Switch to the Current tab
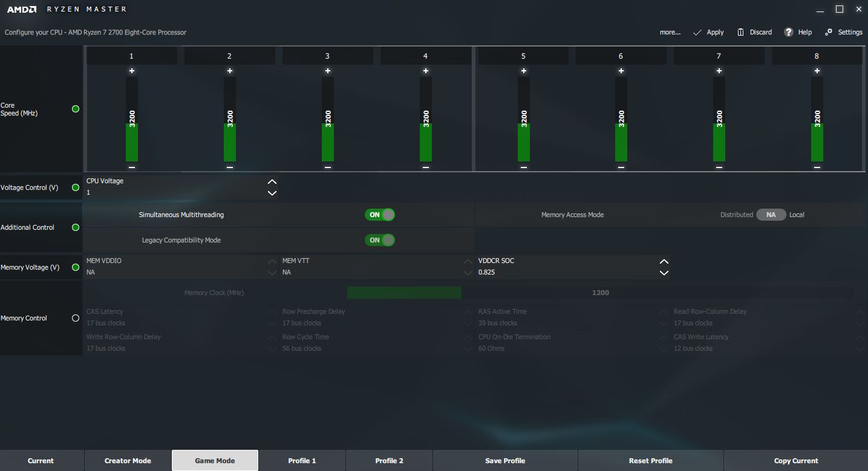Viewport: 868px width, 471px height. (41, 461)
